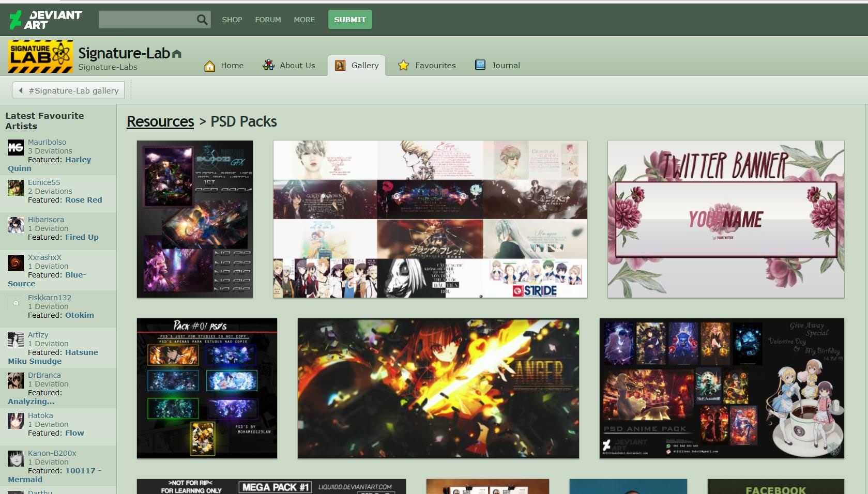Screen dimensions: 868x494
Task: Open XxrashxX's spiral avatar
Action: [x=16, y=263]
